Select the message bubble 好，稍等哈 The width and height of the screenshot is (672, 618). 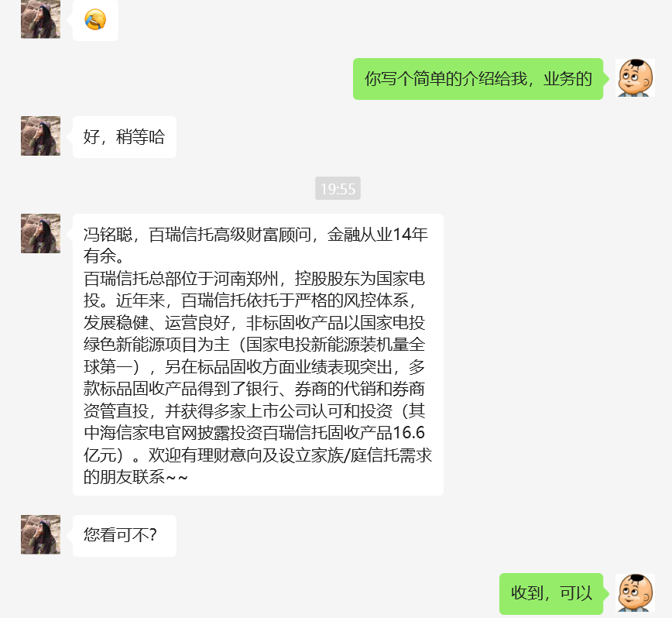(x=125, y=137)
